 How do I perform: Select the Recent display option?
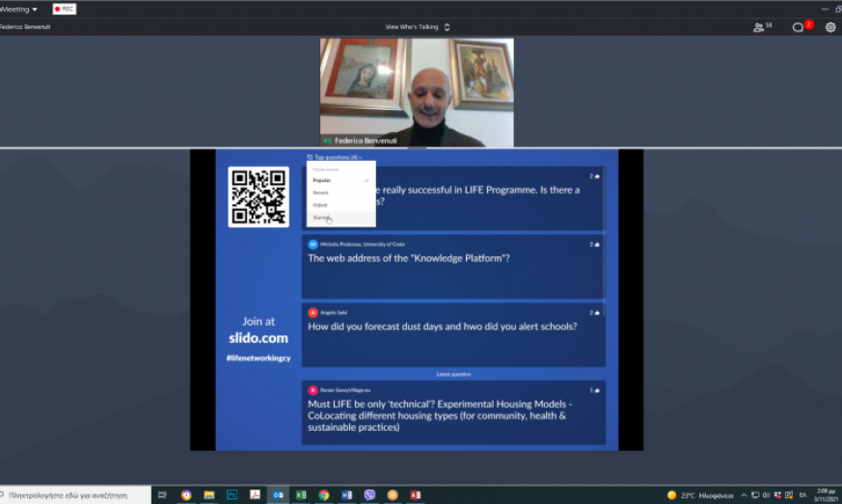341,193
